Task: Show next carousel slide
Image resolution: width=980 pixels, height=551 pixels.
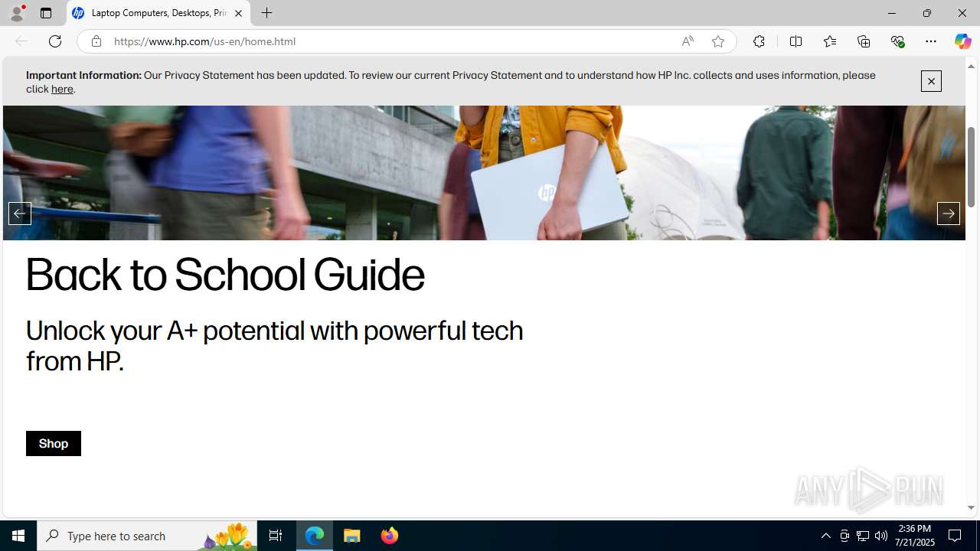Action: [949, 214]
